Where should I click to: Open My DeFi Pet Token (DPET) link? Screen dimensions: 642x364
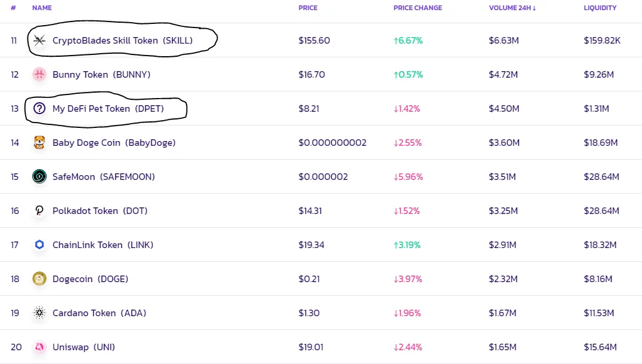click(x=108, y=109)
